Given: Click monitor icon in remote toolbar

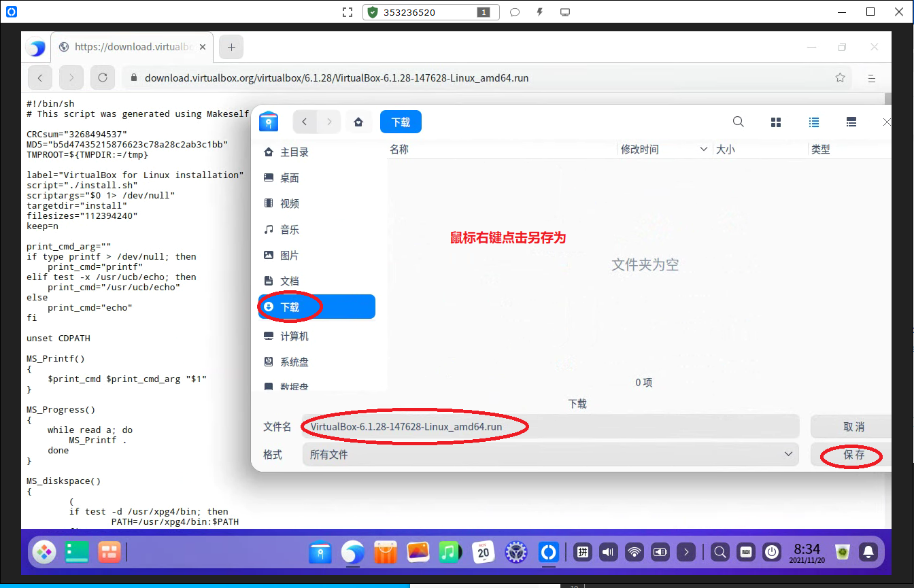Looking at the screenshot, I should coord(564,12).
